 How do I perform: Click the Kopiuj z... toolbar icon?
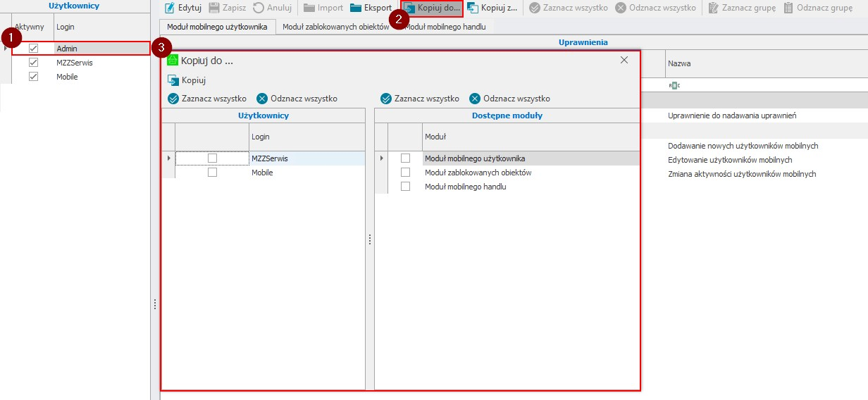coord(473,8)
